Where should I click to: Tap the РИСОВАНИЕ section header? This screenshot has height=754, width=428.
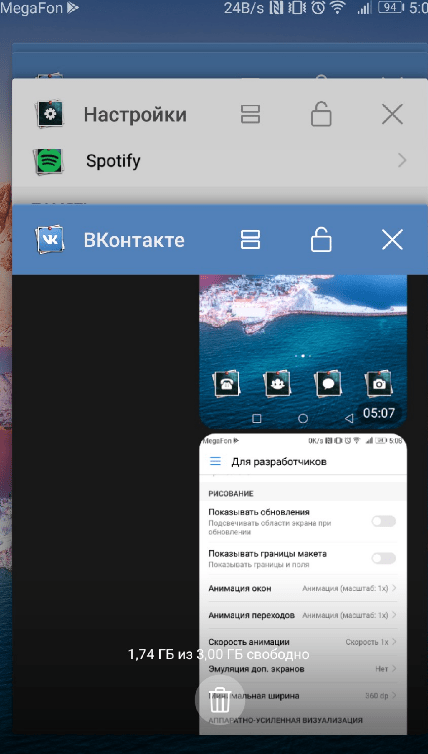[x=231, y=494]
